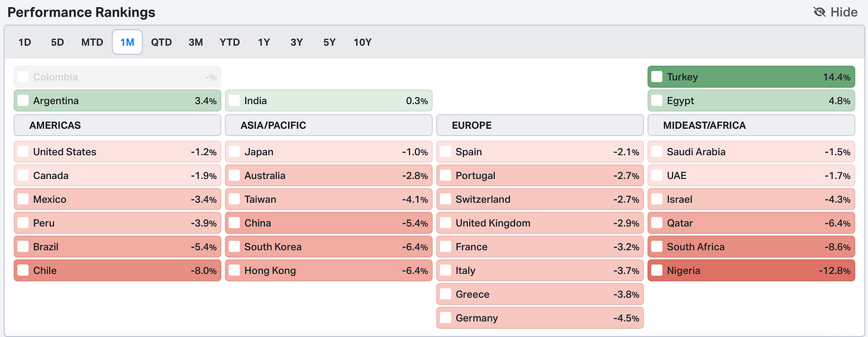This screenshot has height=337, width=868.
Task: Choose the QTD period tab
Action: pos(161,42)
